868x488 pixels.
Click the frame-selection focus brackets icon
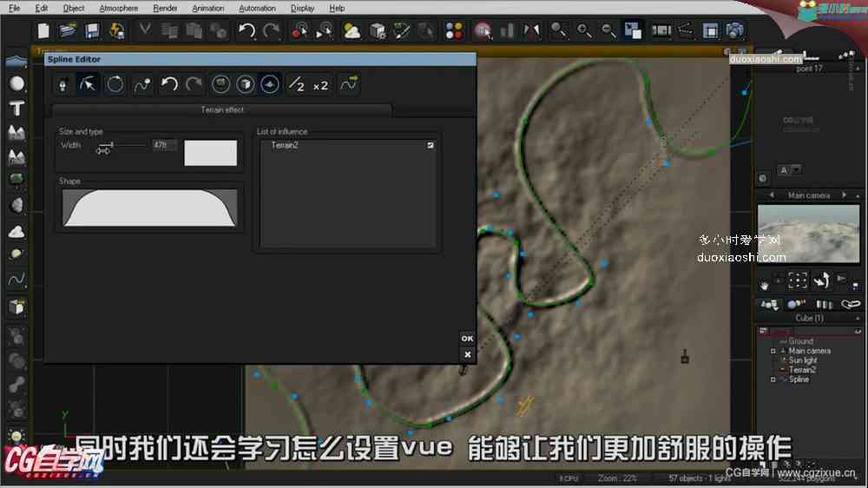coord(797,280)
